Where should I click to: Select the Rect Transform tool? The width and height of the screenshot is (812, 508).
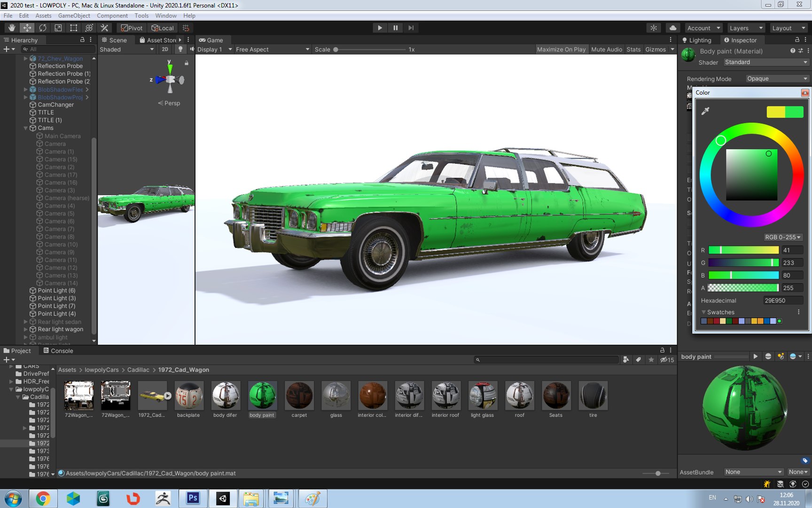coord(74,28)
